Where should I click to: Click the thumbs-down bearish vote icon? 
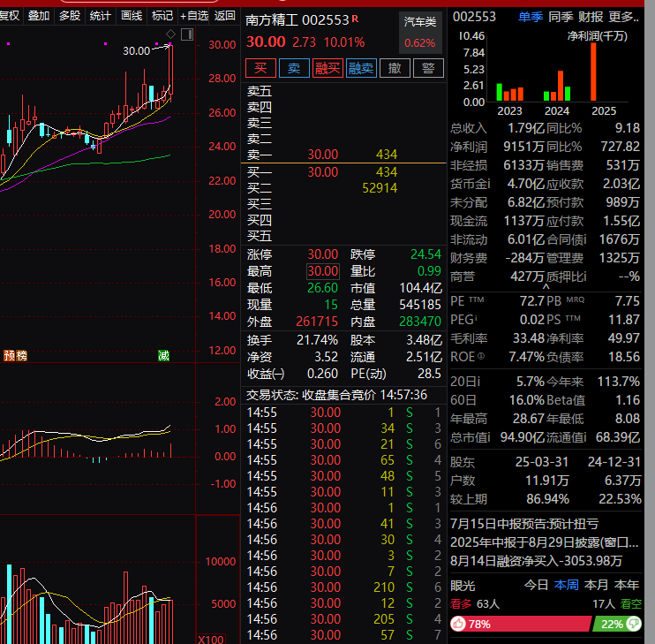click(x=634, y=624)
